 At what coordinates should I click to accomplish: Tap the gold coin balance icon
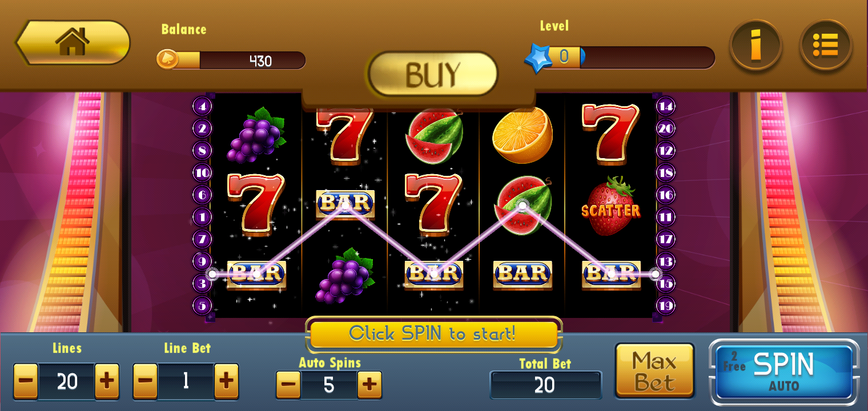[x=167, y=59]
